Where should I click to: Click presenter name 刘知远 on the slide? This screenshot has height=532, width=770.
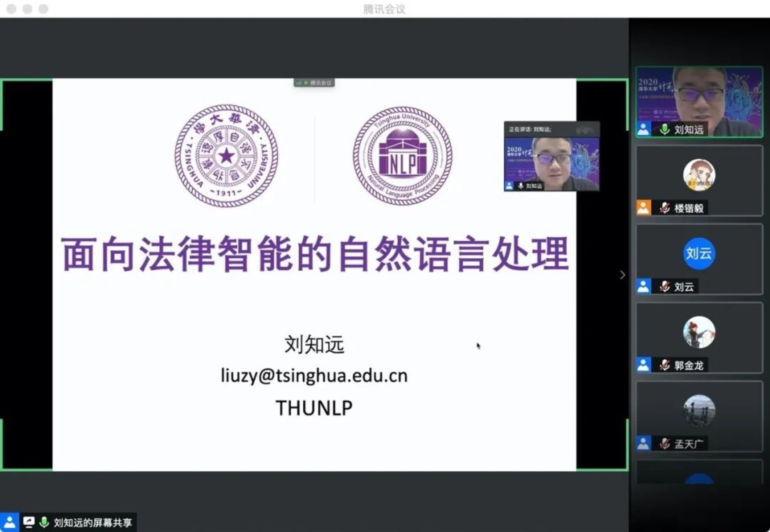click(x=314, y=344)
